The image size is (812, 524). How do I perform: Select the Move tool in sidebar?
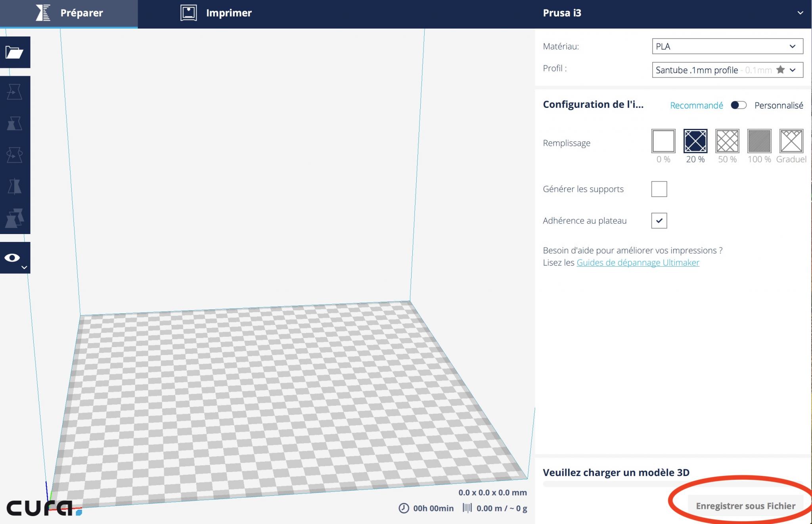point(15,92)
